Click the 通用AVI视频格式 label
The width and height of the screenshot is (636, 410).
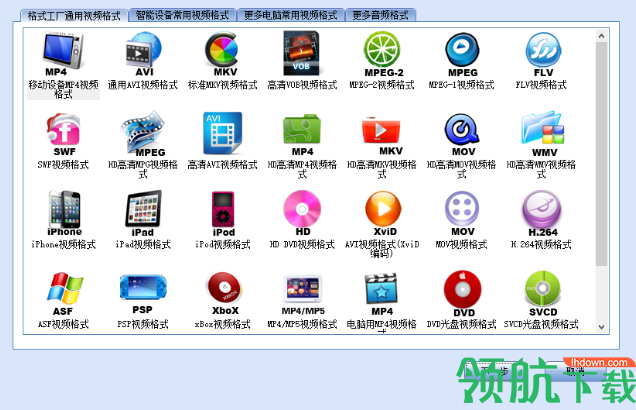pos(143,85)
